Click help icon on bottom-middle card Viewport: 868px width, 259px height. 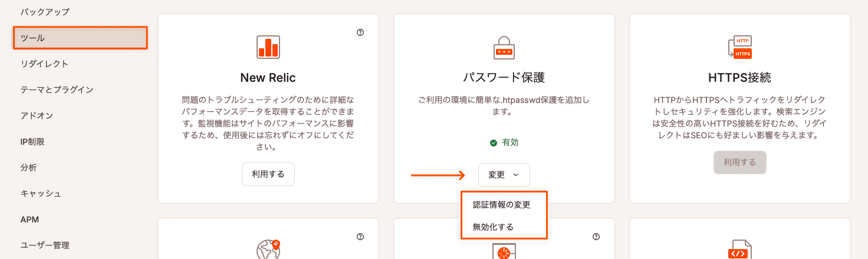coord(596,237)
